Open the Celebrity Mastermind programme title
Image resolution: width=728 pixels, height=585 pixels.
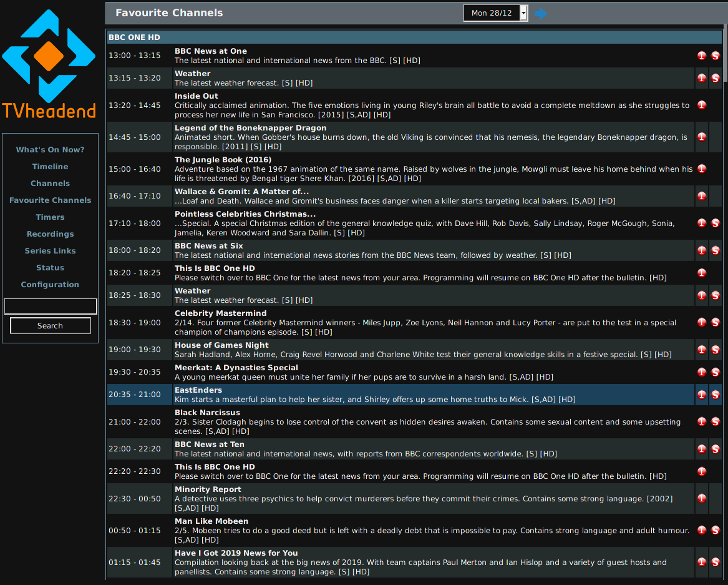point(221,313)
